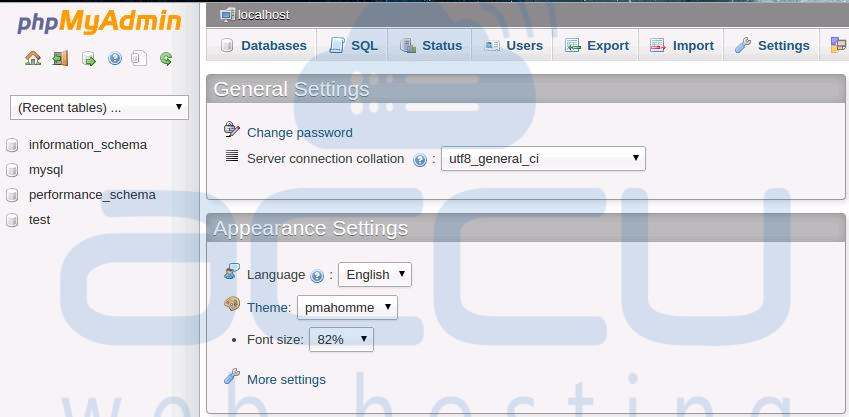
Task: Click the Server connection collation label
Action: [x=325, y=159]
